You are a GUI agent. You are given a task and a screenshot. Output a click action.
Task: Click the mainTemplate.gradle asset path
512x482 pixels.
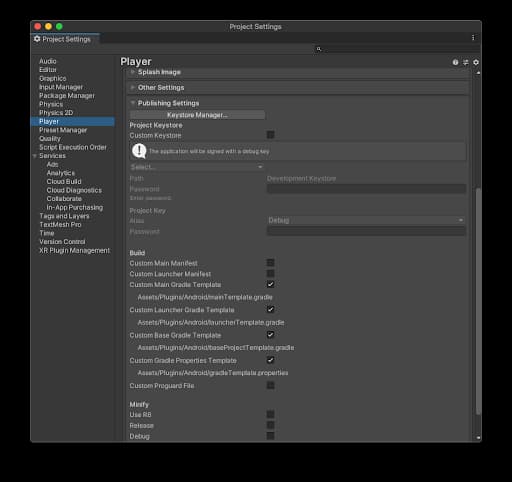click(x=205, y=297)
